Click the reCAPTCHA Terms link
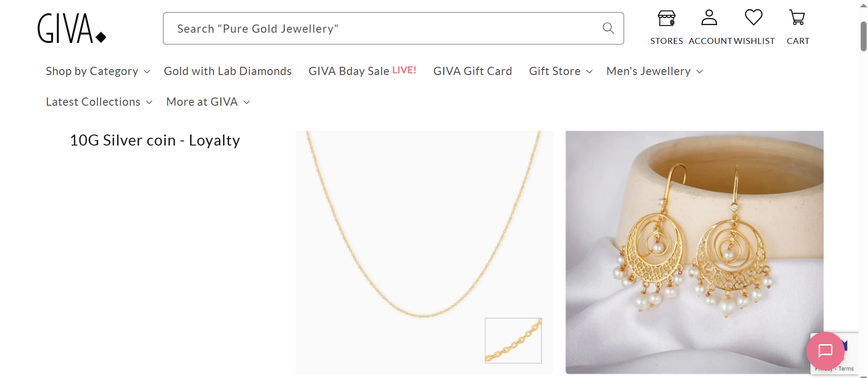 pos(846,369)
